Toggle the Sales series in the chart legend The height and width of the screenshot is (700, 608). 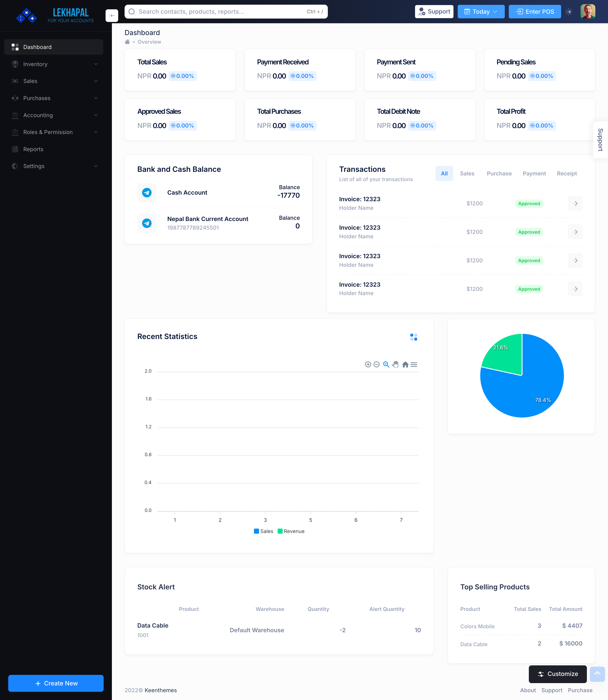[x=263, y=531]
